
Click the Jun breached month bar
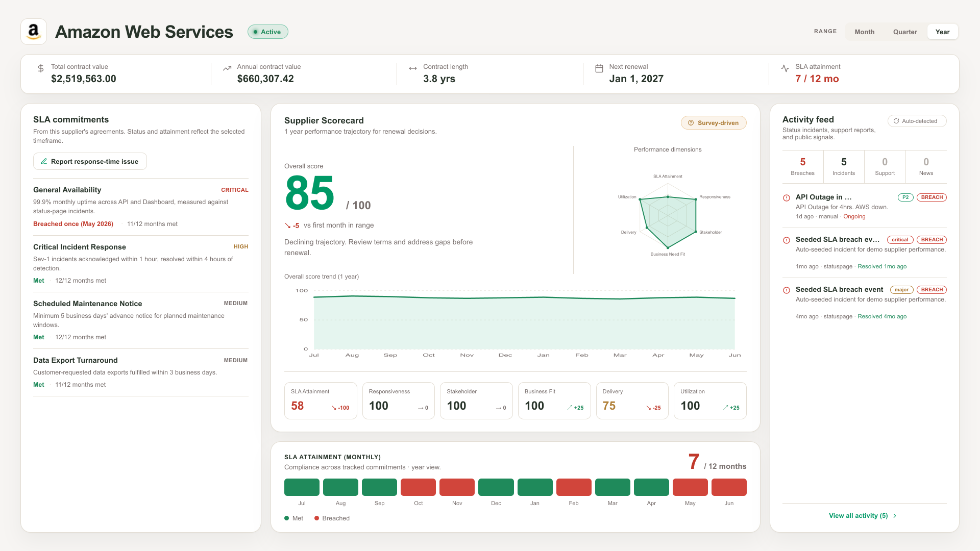pos(729,487)
